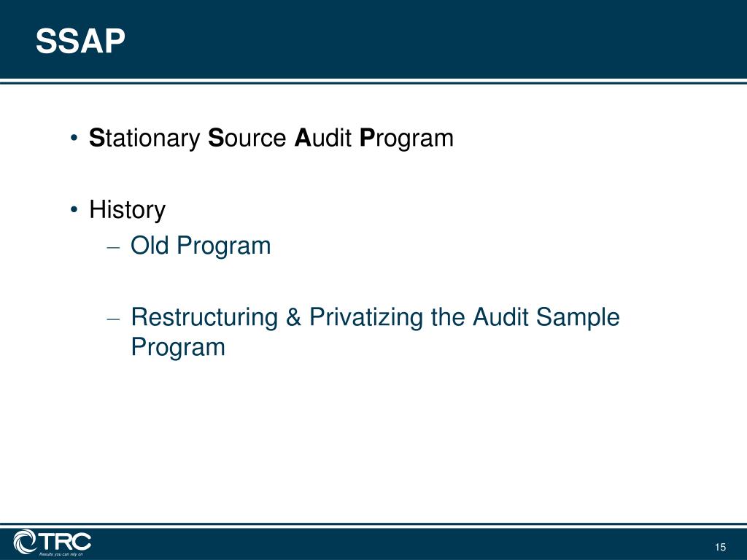Click the dash before Restructuring
The image size is (747, 560).
113,319
